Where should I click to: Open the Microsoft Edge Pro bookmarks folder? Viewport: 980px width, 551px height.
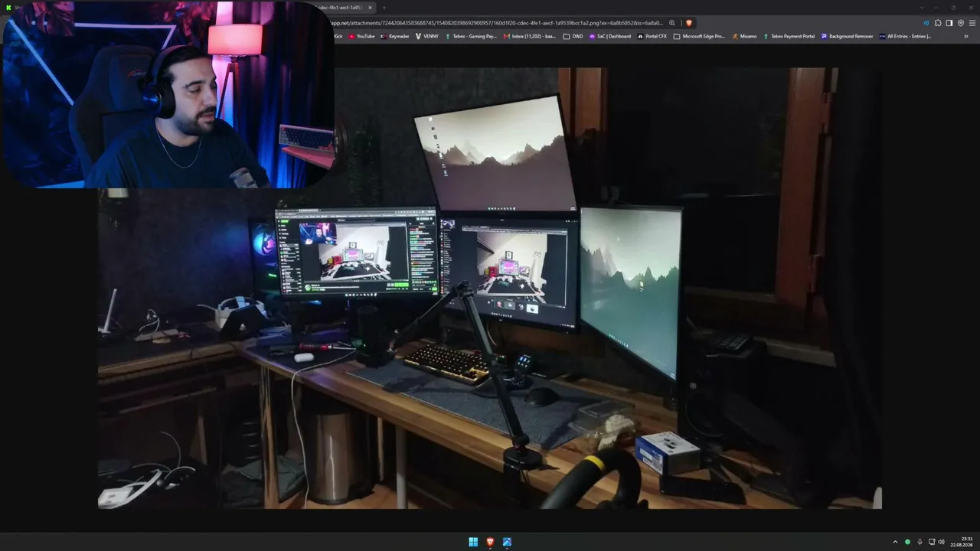point(699,36)
